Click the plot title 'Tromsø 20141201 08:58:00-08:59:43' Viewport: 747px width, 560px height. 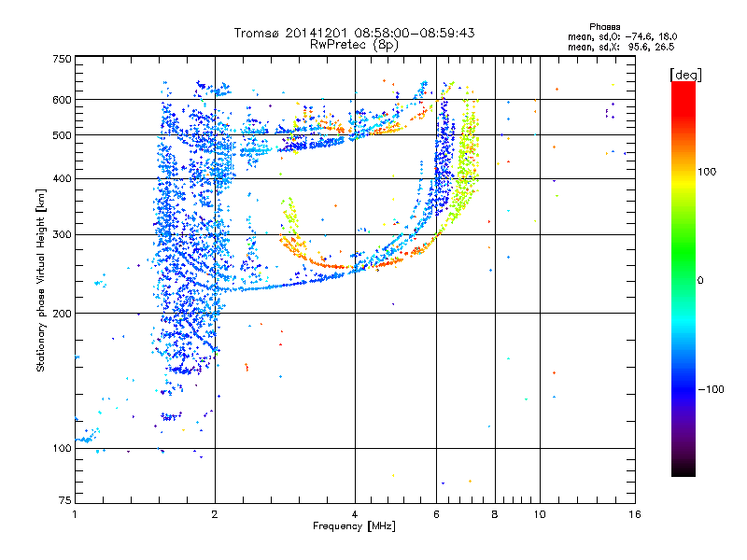click(354, 33)
